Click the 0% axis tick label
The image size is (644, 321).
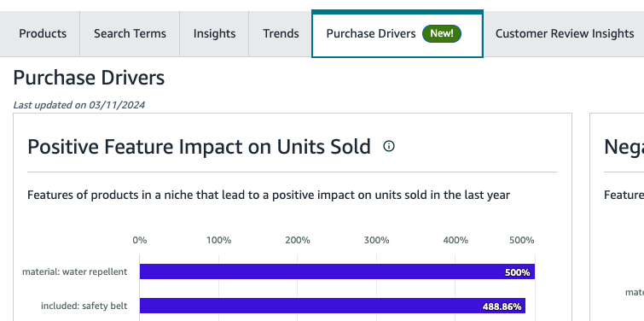(140, 240)
